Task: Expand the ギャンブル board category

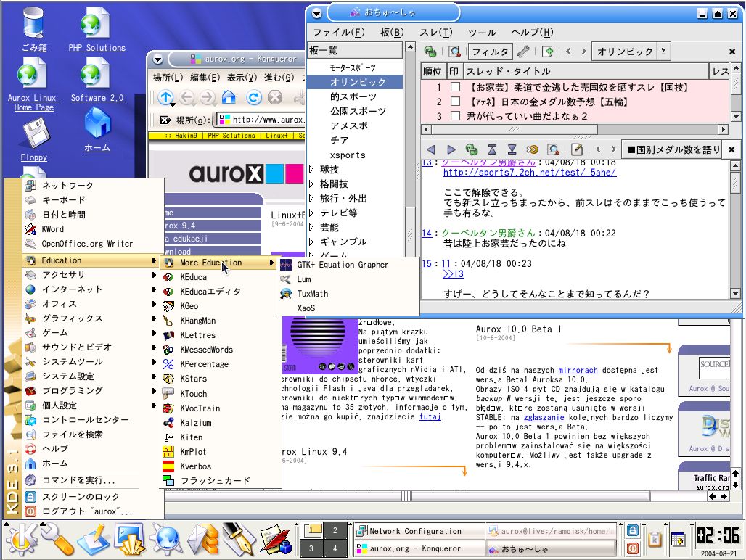Action: (x=311, y=242)
